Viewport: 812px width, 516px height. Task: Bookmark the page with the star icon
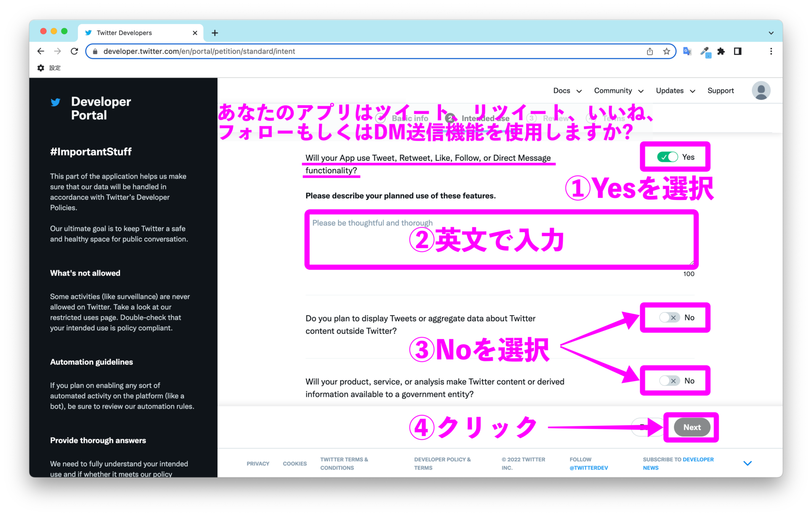click(667, 51)
